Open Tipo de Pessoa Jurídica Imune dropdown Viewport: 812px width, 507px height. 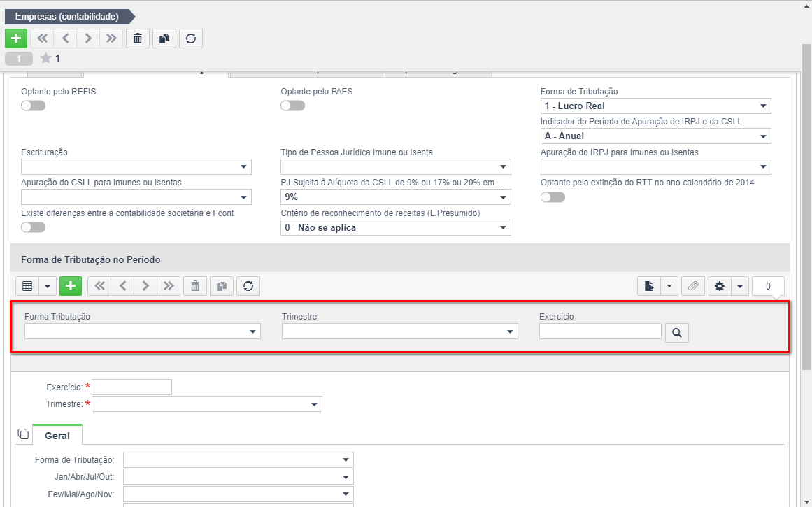pos(396,166)
